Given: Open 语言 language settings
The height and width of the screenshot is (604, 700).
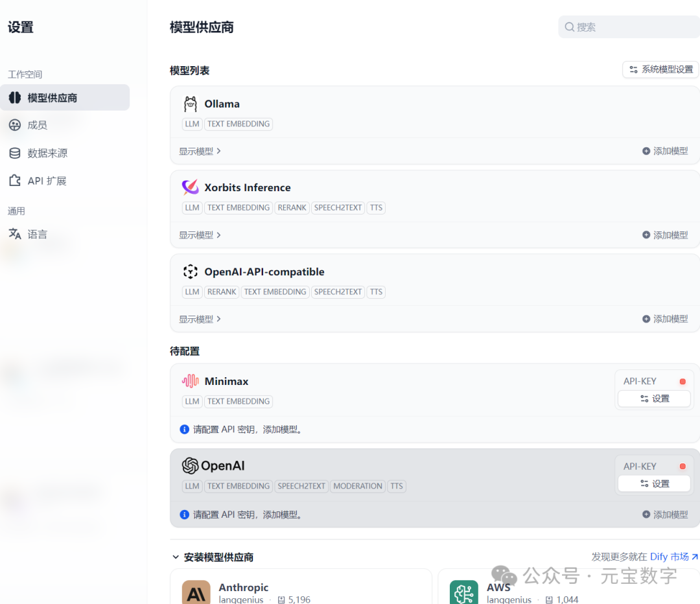Looking at the screenshot, I should click(x=37, y=234).
